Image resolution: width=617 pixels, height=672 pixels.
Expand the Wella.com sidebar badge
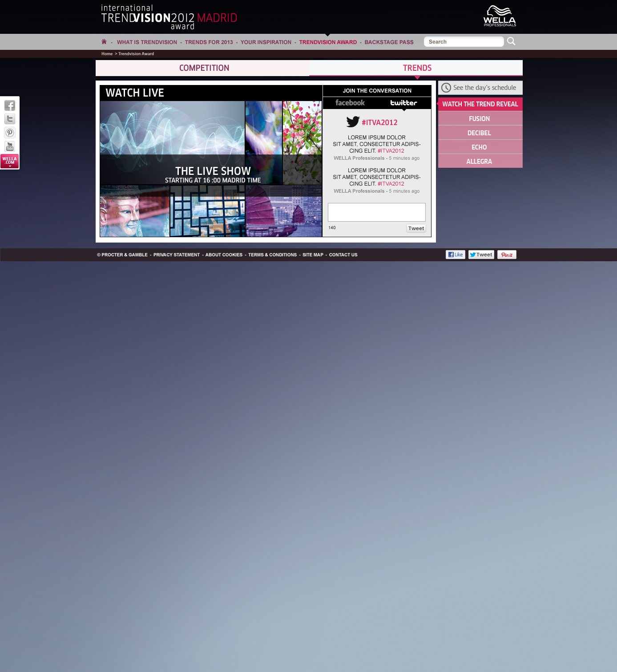10,161
